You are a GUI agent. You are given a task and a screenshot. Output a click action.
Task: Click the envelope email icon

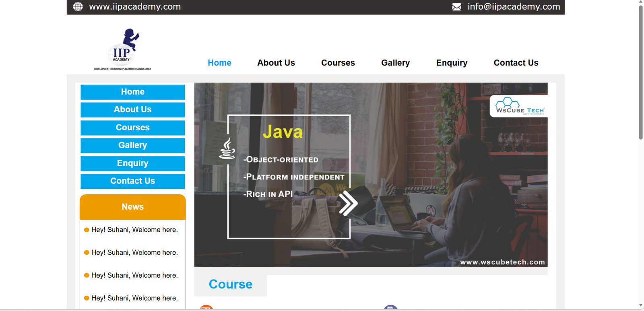[x=456, y=7]
